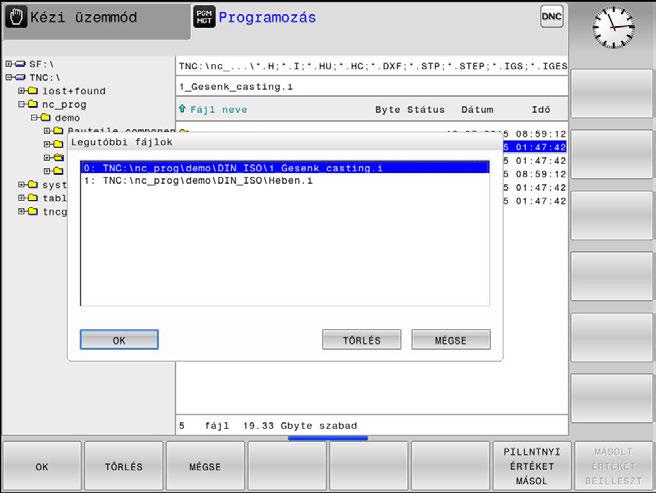Click the soft key row indicator bar
This screenshot has height=493, width=656.
[328, 438]
